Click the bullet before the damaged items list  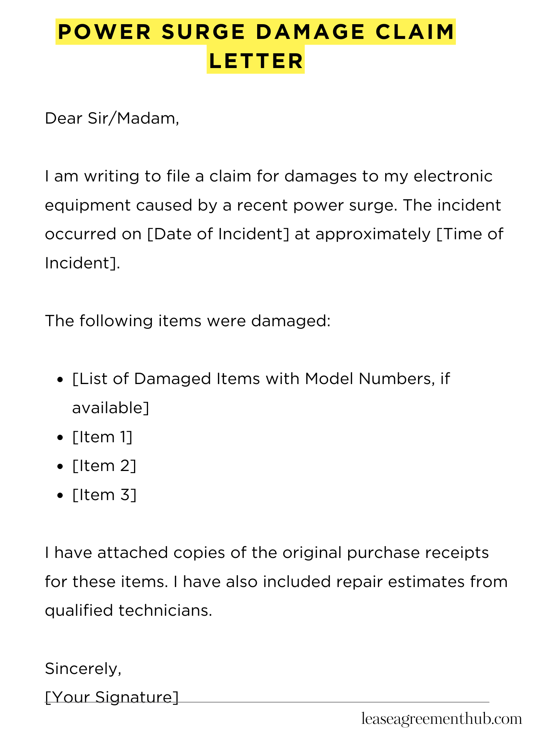click(x=59, y=380)
